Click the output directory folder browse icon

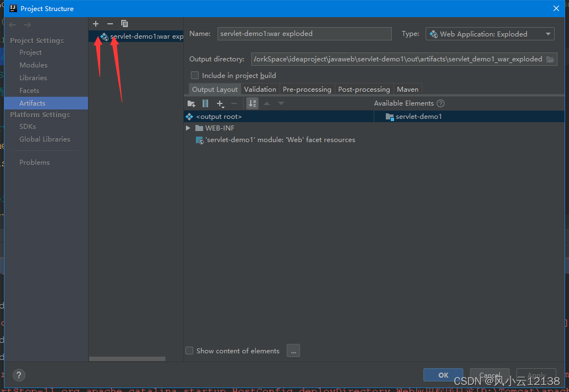point(550,59)
